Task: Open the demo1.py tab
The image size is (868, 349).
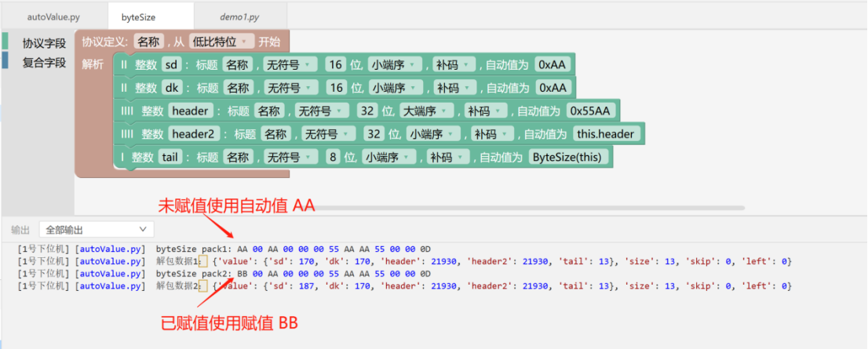Action: pyautogui.click(x=239, y=17)
